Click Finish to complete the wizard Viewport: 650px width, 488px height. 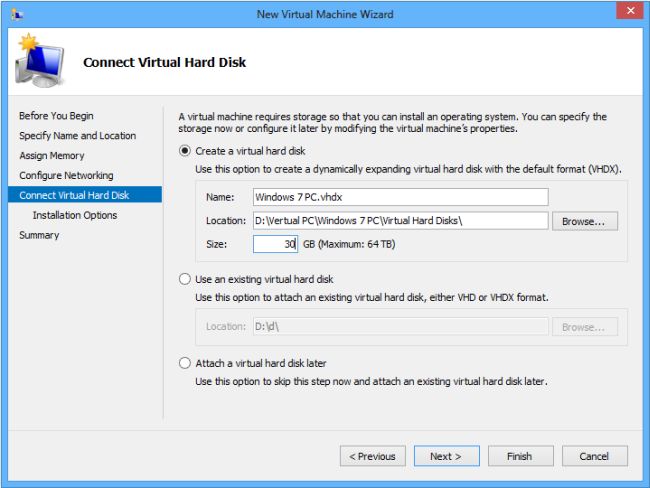click(x=521, y=456)
